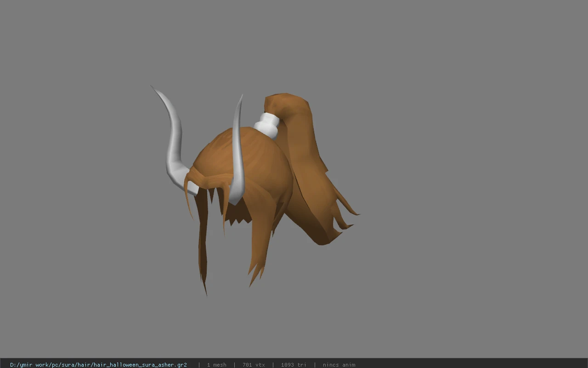Viewport: 588px width, 368px height.
Task: Click the "1093 tri" triangle count
Action: point(294,365)
